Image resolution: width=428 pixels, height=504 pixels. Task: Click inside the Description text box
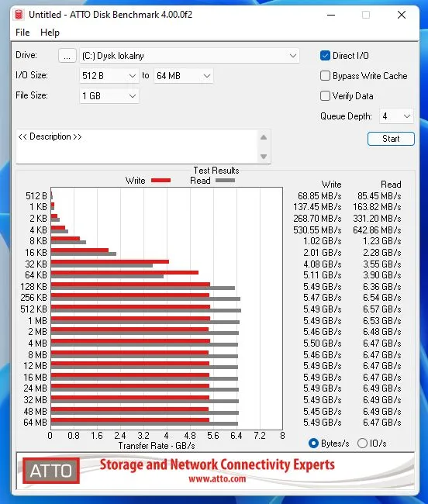136,147
